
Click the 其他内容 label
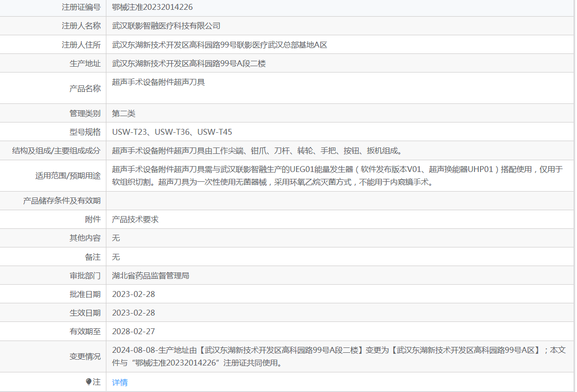tap(85, 238)
